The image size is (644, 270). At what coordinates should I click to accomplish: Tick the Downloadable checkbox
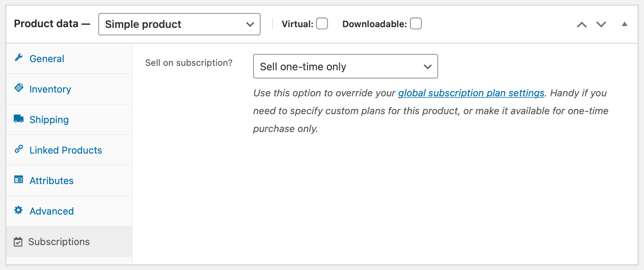(416, 24)
